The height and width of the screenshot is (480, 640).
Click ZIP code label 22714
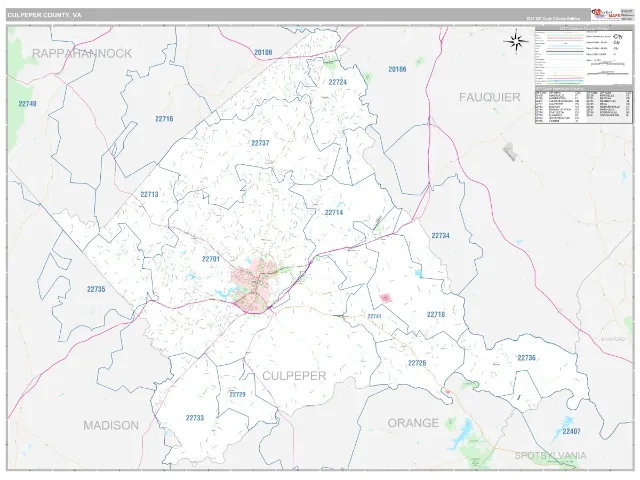click(334, 212)
